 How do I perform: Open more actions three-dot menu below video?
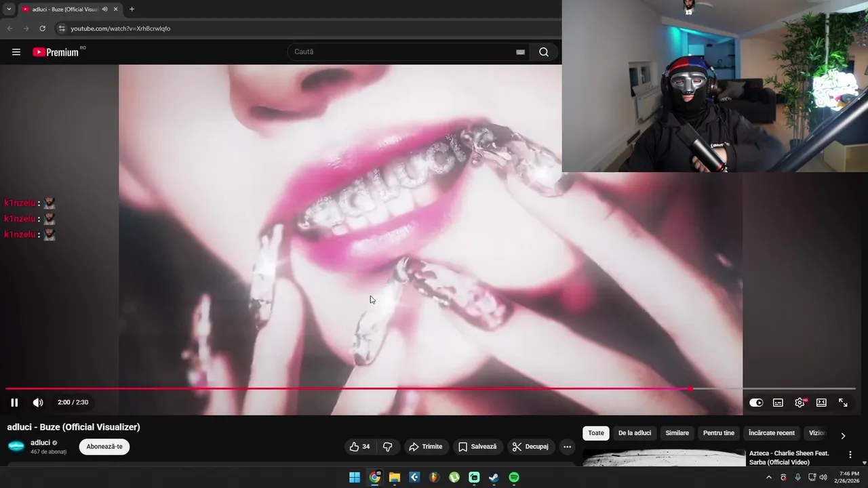(567, 447)
